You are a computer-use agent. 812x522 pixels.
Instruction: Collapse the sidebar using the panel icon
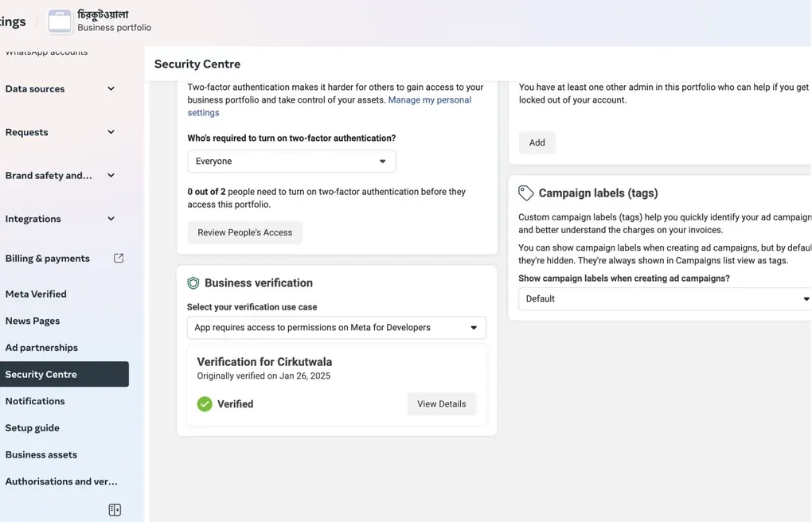[115, 509]
